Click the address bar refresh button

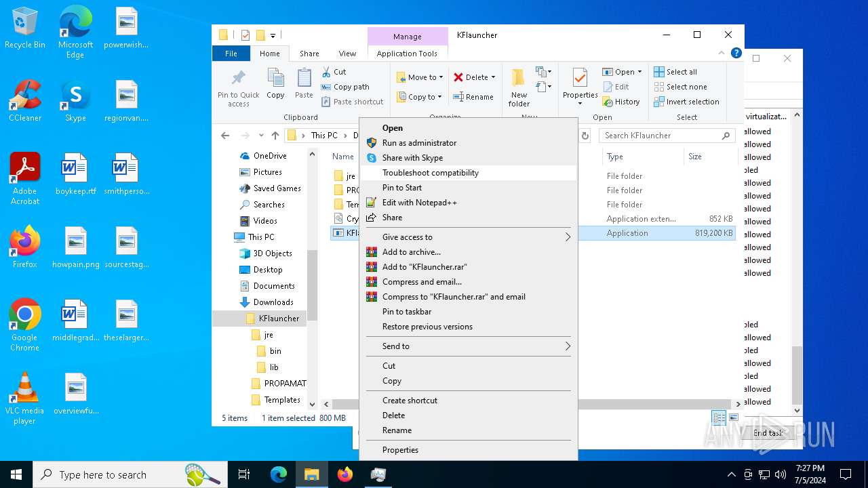(585, 136)
